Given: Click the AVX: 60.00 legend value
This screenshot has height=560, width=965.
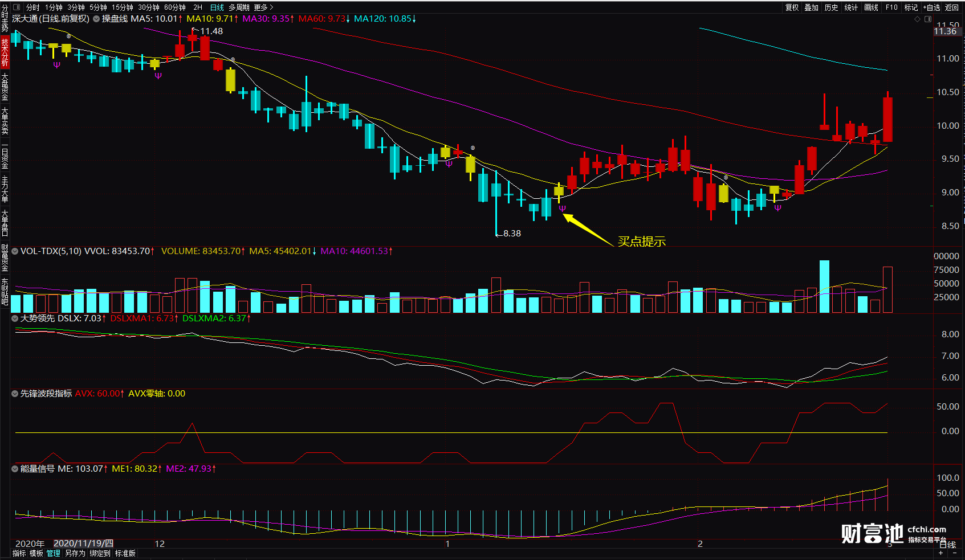Looking at the screenshot, I should 100,394.
